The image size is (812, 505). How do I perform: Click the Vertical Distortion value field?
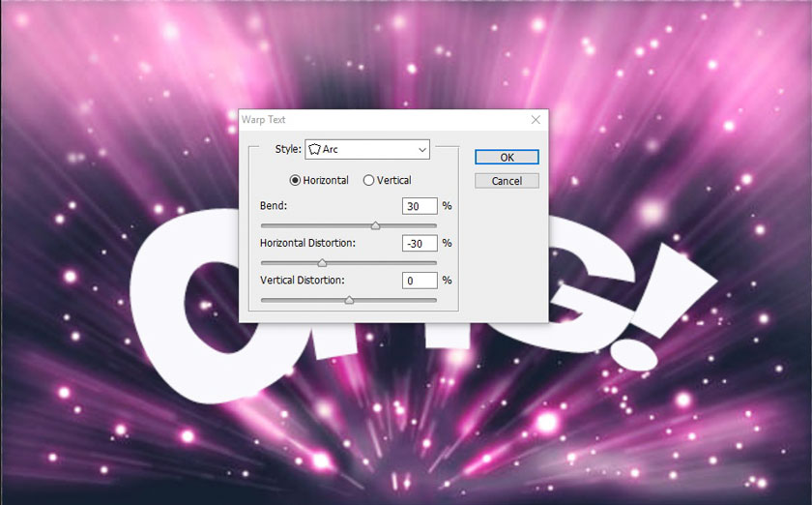[x=420, y=281]
